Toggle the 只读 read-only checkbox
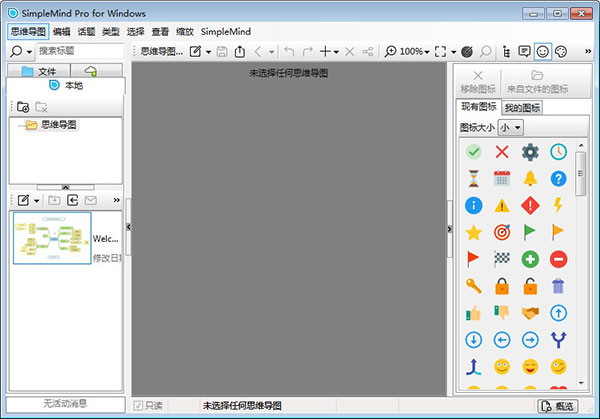The image size is (600, 419). pos(139,405)
